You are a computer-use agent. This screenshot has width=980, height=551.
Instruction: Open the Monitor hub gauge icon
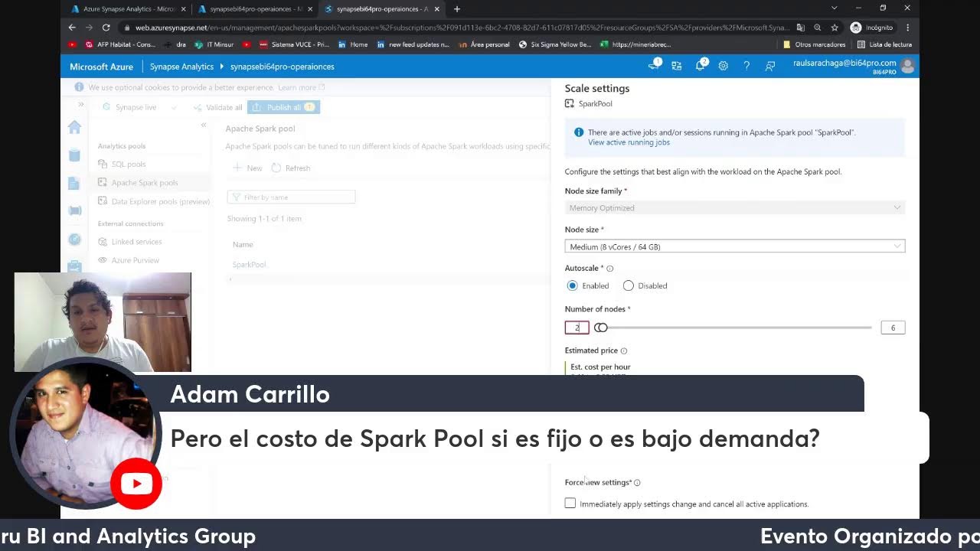coord(74,239)
